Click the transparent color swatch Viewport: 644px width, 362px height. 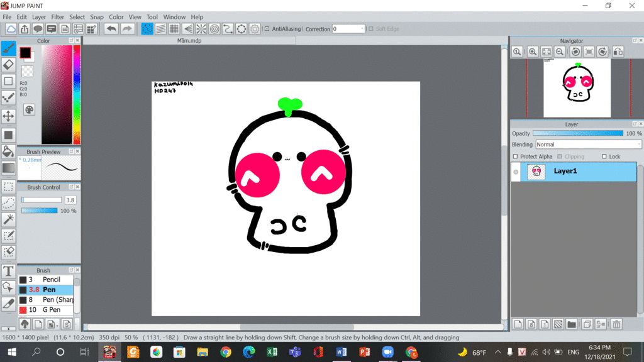[x=27, y=72]
